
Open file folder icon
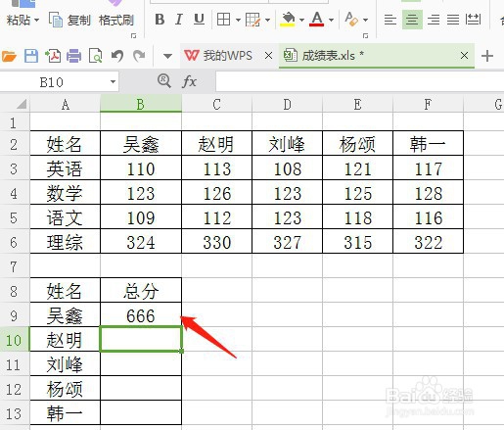(x=9, y=56)
